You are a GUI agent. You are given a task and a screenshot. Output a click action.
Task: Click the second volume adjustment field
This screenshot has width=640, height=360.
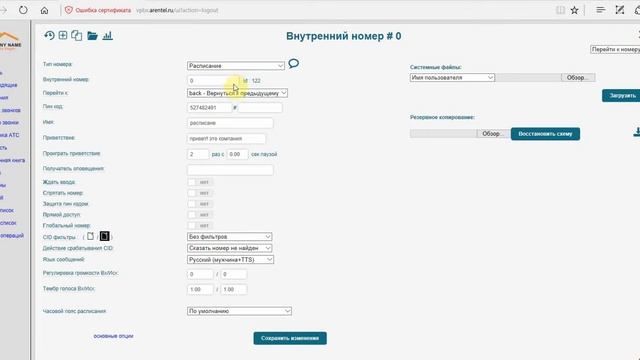tap(233, 274)
